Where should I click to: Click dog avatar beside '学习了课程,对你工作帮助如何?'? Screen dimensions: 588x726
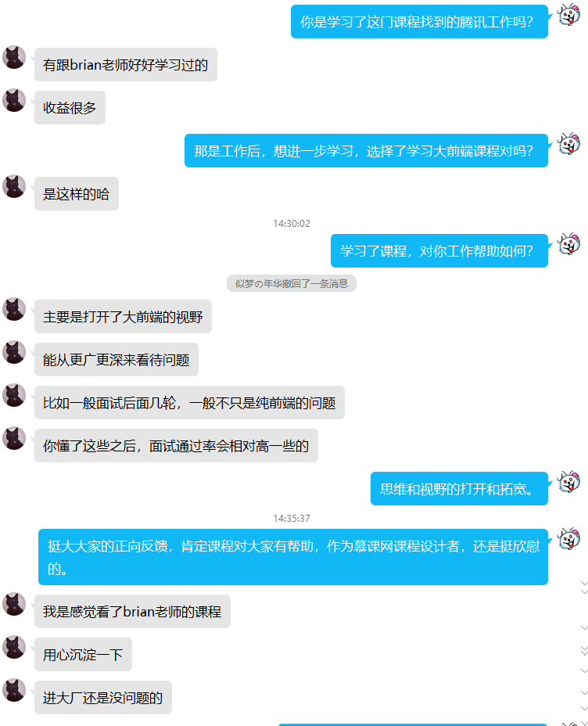(568, 244)
